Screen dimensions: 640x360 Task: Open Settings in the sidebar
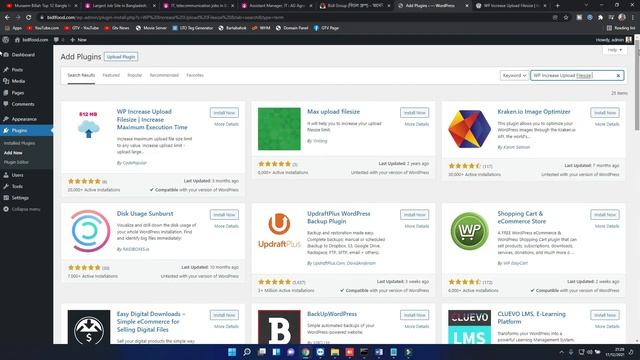(x=20, y=198)
